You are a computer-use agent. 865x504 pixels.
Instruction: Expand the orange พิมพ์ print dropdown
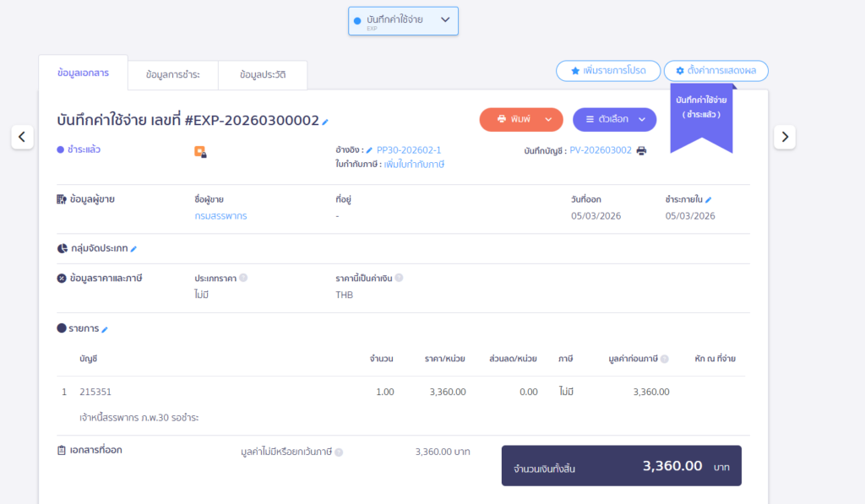pyautogui.click(x=548, y=120)
